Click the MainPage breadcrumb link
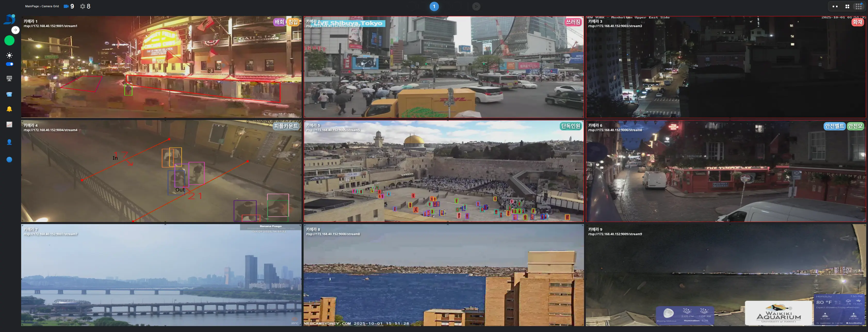 point(32,6)
